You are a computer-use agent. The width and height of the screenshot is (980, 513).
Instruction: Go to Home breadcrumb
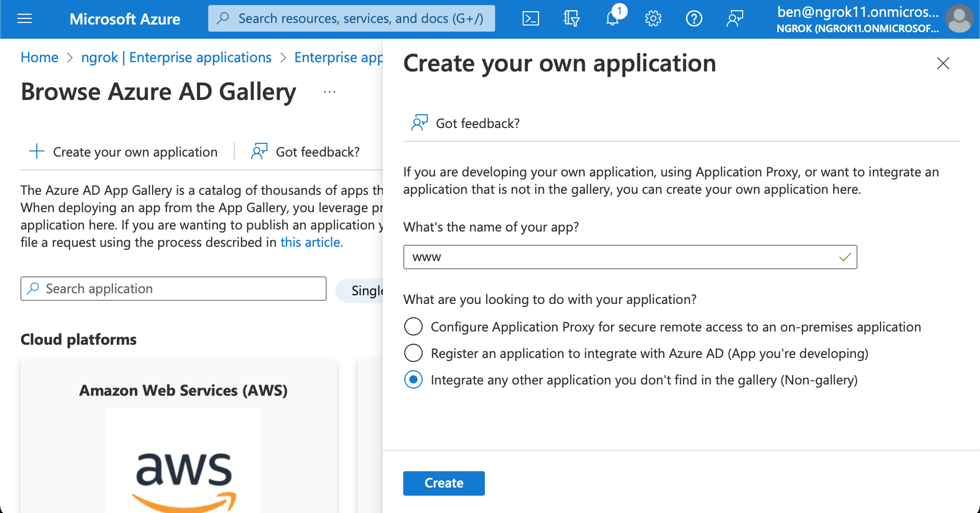tap(39, 57)
